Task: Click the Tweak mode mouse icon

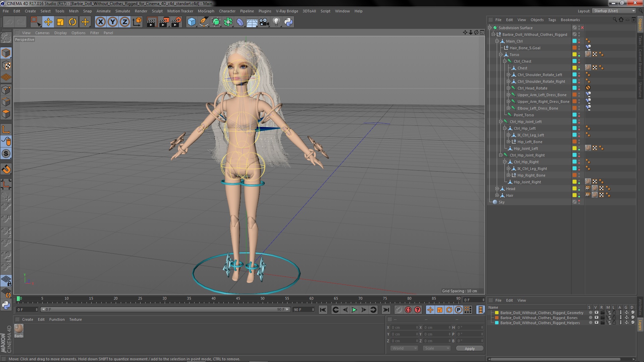Action: (6, 141)
